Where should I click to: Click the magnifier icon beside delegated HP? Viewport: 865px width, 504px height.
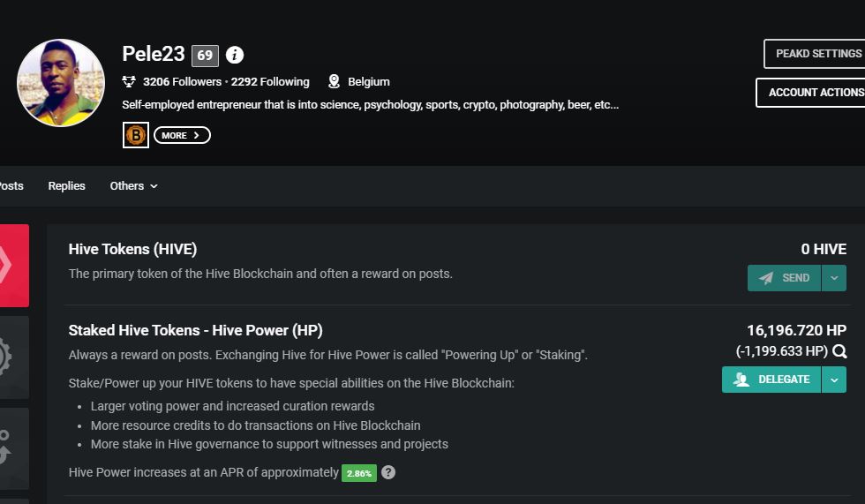pyautogui.click(x=839, y=351)
